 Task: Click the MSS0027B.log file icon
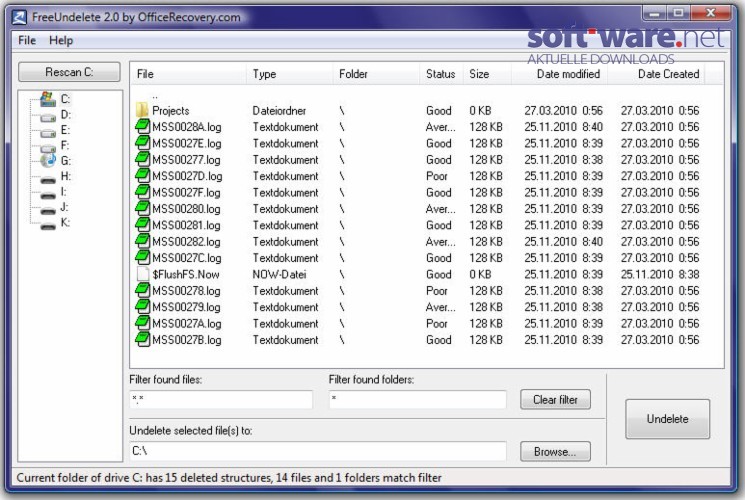142,339
